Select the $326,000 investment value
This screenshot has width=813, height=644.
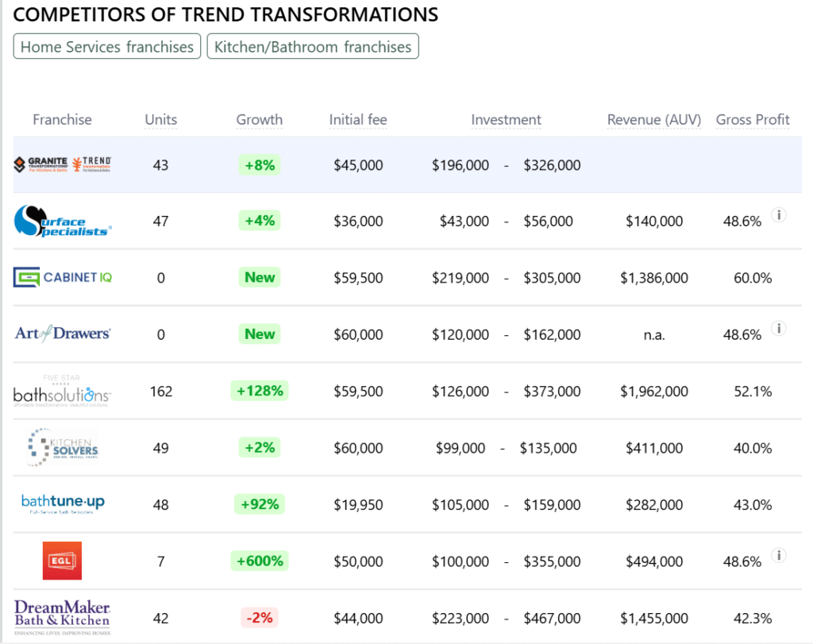(553, 165)
